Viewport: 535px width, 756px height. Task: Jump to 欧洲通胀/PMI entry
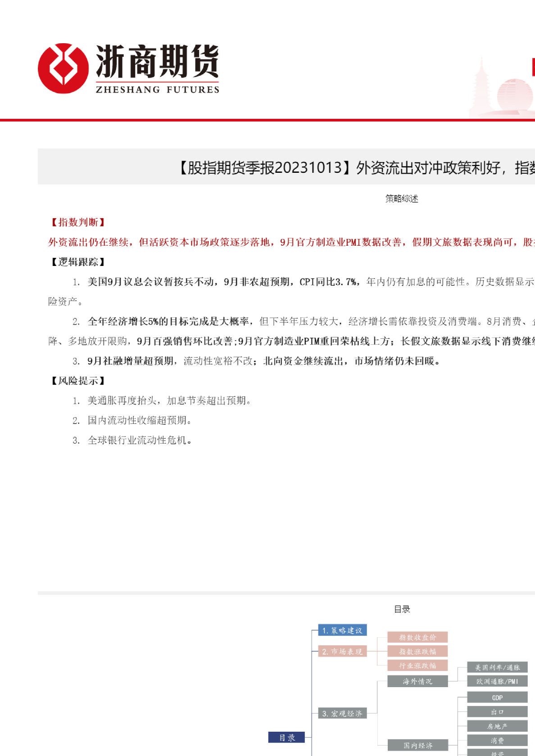click(497, 681)
